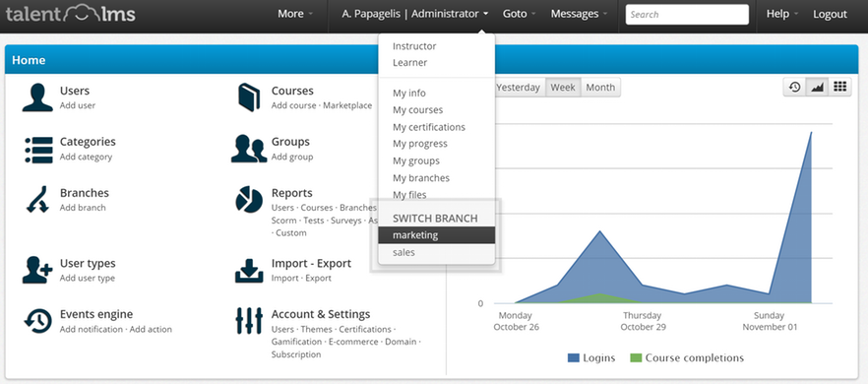Image resolution: width=868 pixels, height=384 pixels.
Task: Open the Gamification settings link
Action: 296,342
